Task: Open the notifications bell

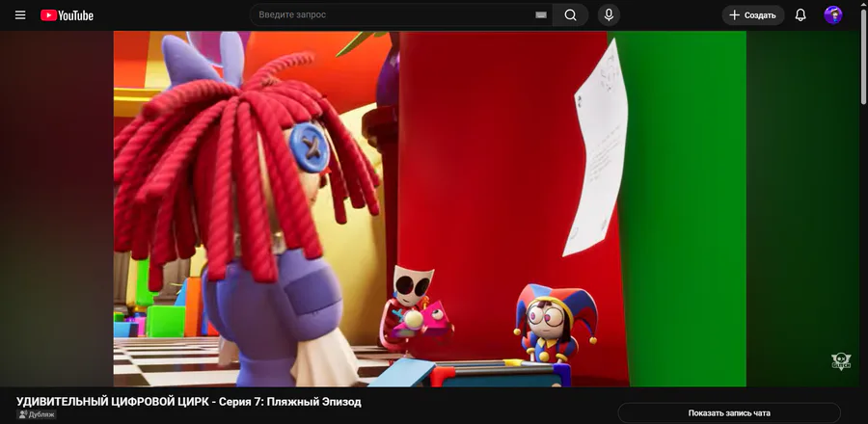Action: [x=800, y=14]
